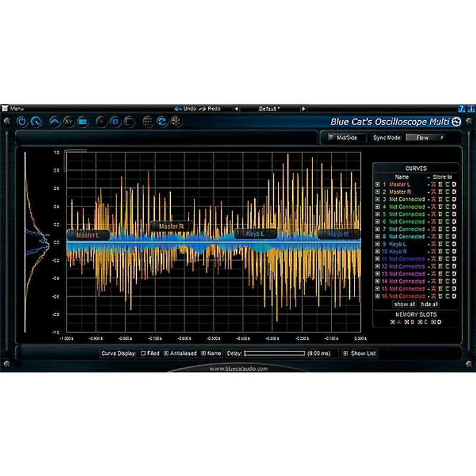Toggle the Mid/Side switch
This screenshot has height=476, width=476.
[331, 137]
